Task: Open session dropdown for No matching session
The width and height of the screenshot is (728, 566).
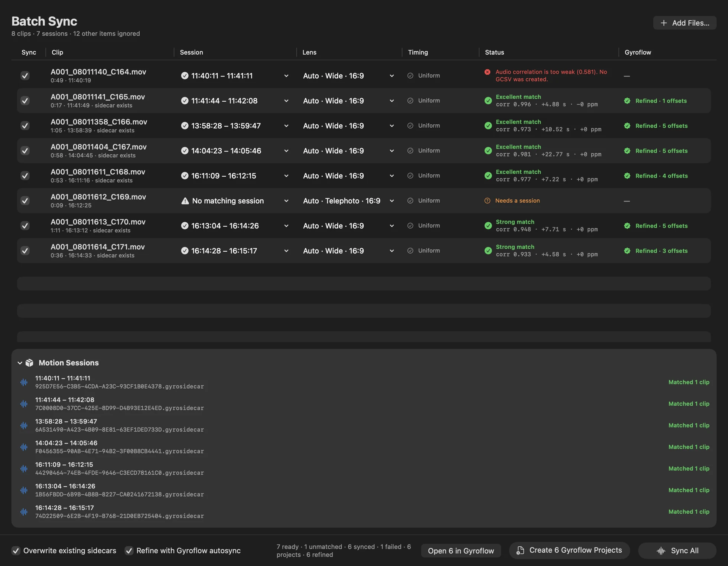Action: pyautogui.click(x=286, y=201)
